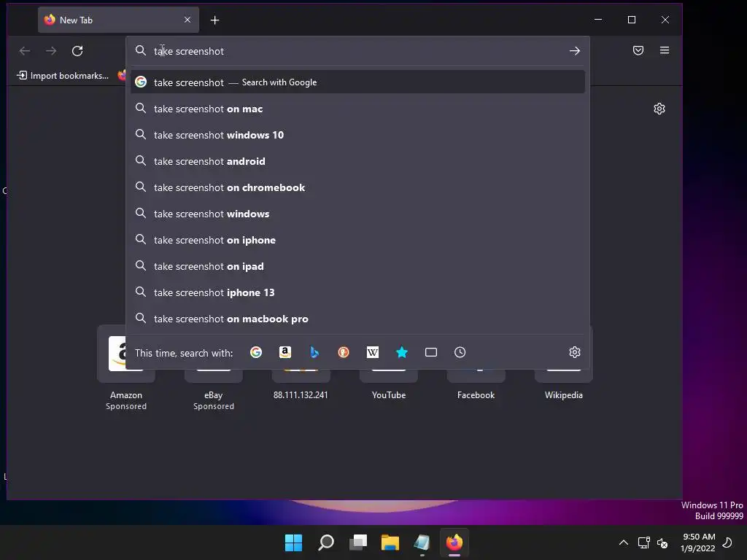Open the Save to Pocket icon

pos(638,50)
